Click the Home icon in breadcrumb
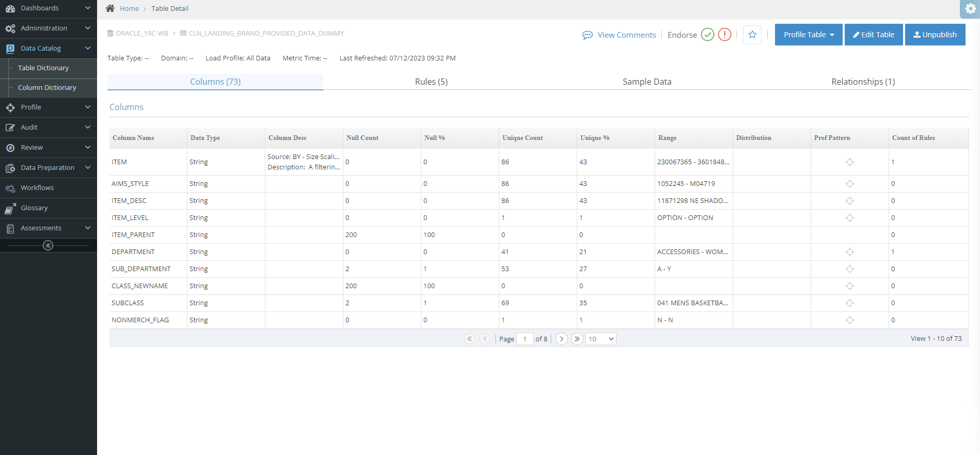This screenshot has width=980, height=455. (x=110, y=8)
